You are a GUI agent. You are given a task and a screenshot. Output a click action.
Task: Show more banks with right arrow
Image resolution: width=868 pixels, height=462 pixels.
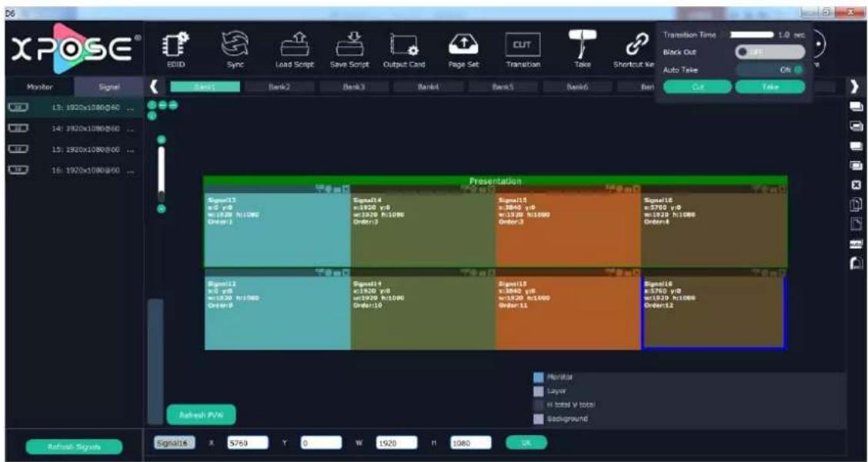point(855,87)
